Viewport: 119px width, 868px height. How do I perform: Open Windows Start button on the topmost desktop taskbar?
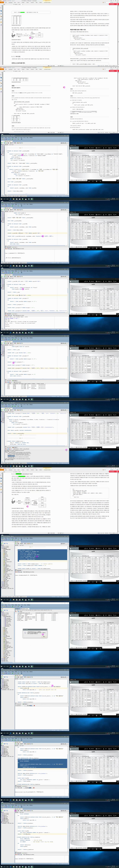point(1,199)
